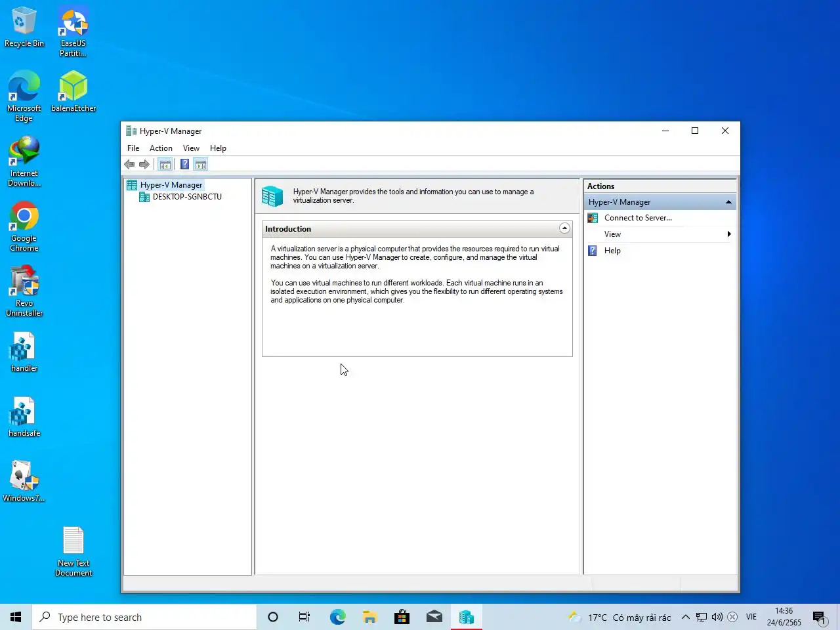Select Hyper-V Manager root tree node
Viewport: 840px width, 630px height.
171,185
